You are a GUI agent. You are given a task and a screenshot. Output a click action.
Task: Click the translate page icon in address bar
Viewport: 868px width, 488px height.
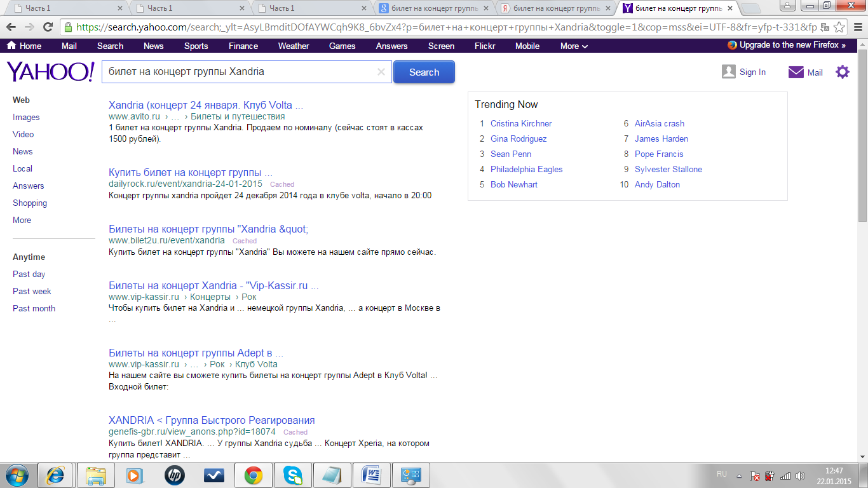point(824,27)
